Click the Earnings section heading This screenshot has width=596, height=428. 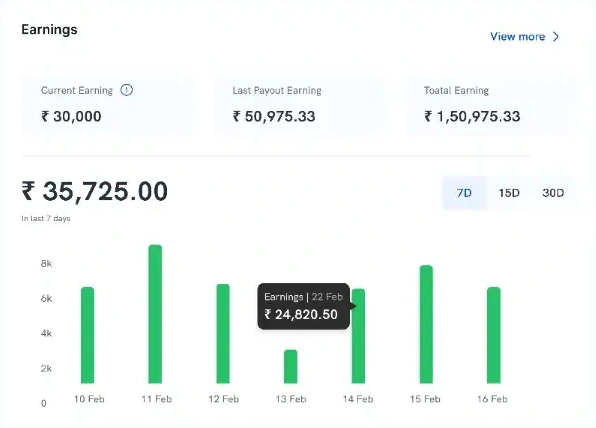coord(49,30)
